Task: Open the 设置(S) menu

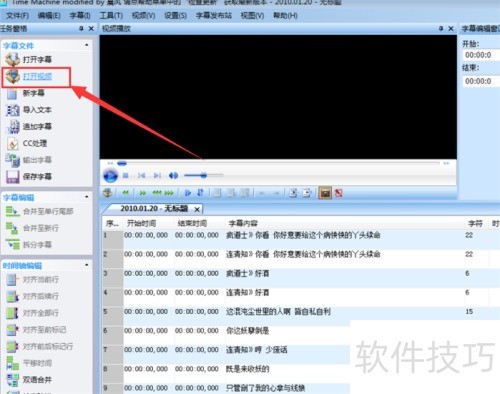Action: [175, 15]
